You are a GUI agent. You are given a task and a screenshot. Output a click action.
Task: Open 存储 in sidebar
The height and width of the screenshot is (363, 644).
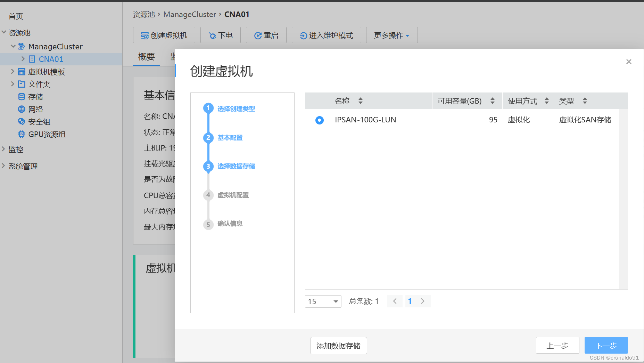35,97
